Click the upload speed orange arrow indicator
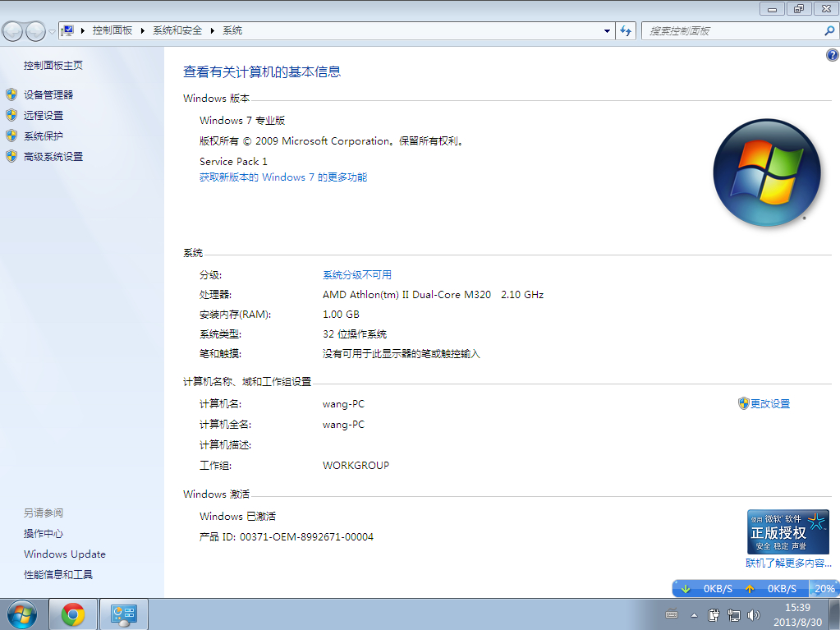 (750, 589)
